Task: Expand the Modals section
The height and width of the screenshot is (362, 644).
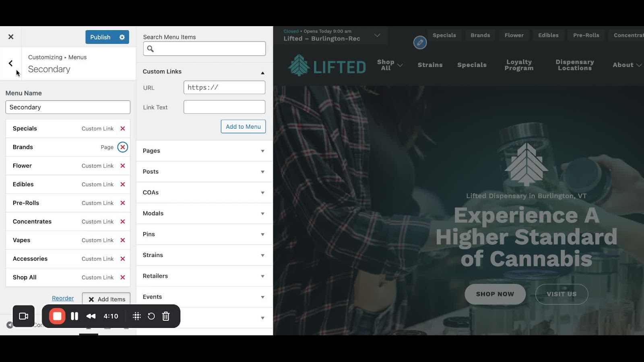Action: click(x=204, y=214)
